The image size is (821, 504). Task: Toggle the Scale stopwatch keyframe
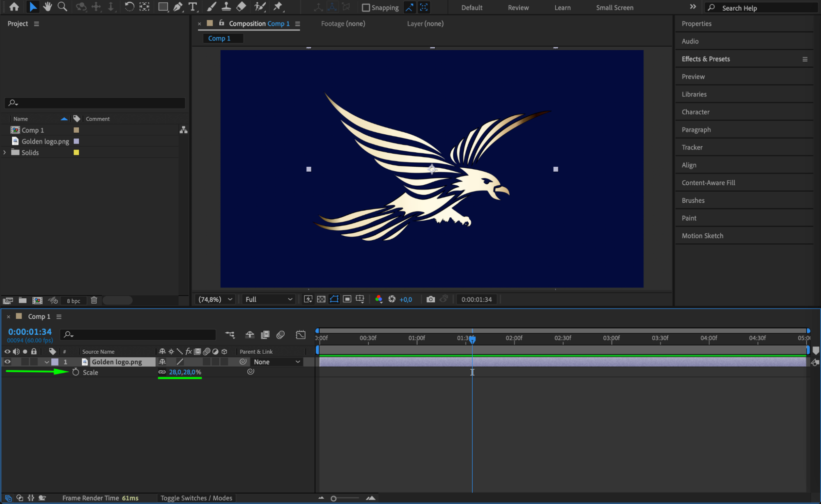tap(76, 372)
